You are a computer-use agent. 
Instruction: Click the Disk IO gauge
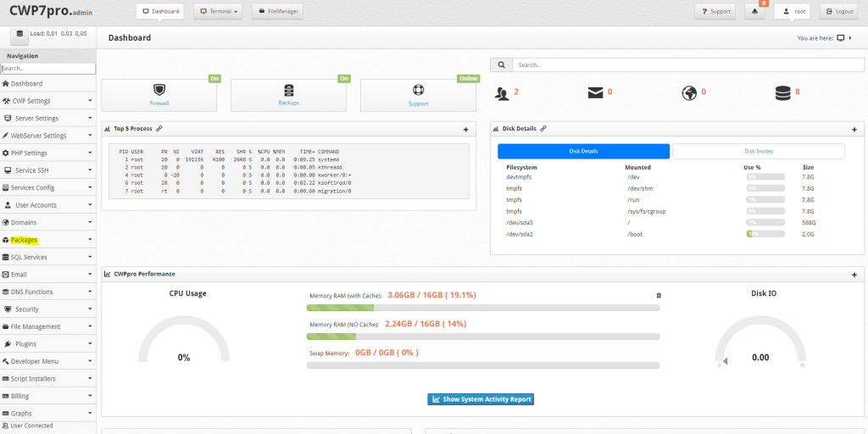(760, 339)
